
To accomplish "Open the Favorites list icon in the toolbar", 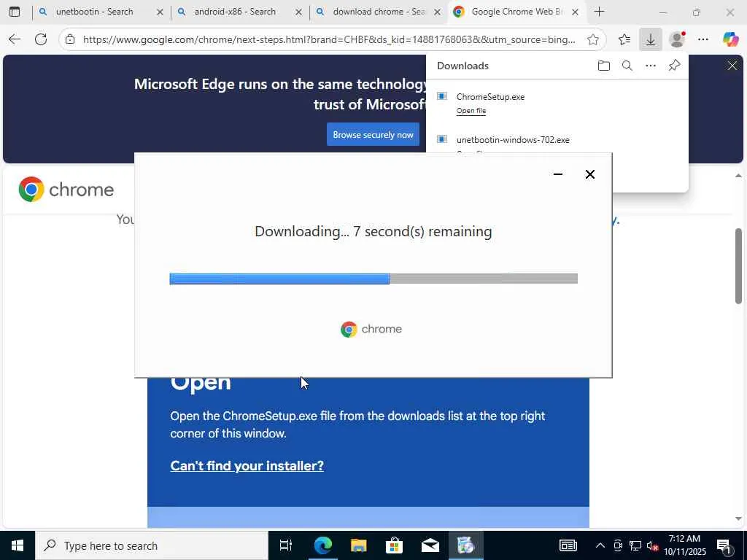I will click(624, 39).
